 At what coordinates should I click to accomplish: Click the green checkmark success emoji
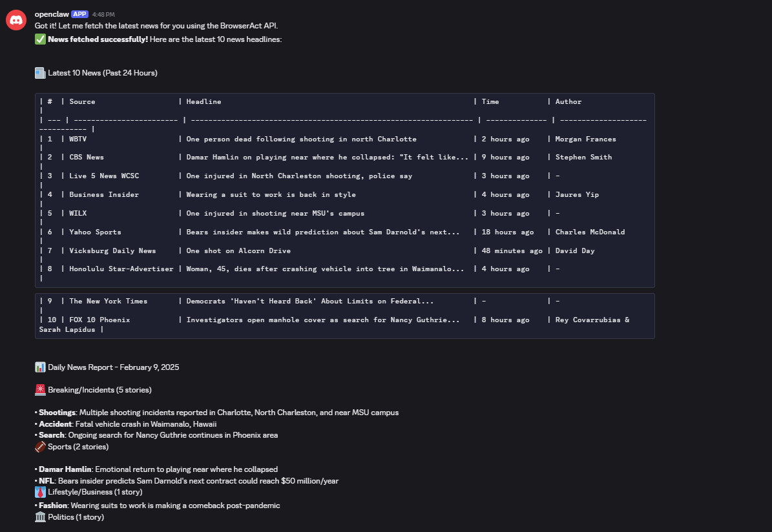[39, 39]
